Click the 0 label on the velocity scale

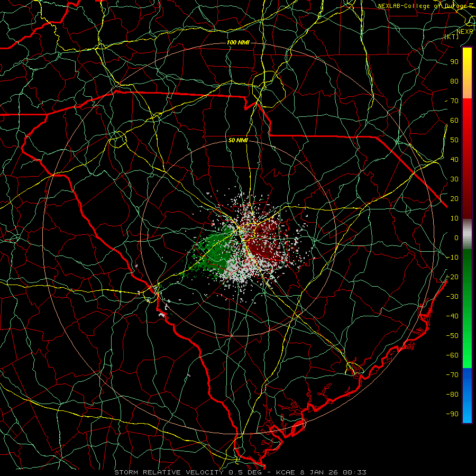pyautogui.click(x=456, y=238)
